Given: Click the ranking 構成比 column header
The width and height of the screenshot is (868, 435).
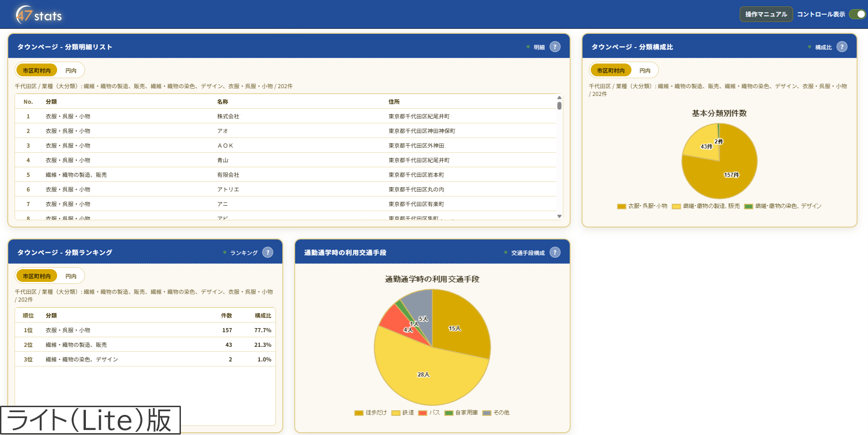Looking at the screenshot, I should (263, 316).
